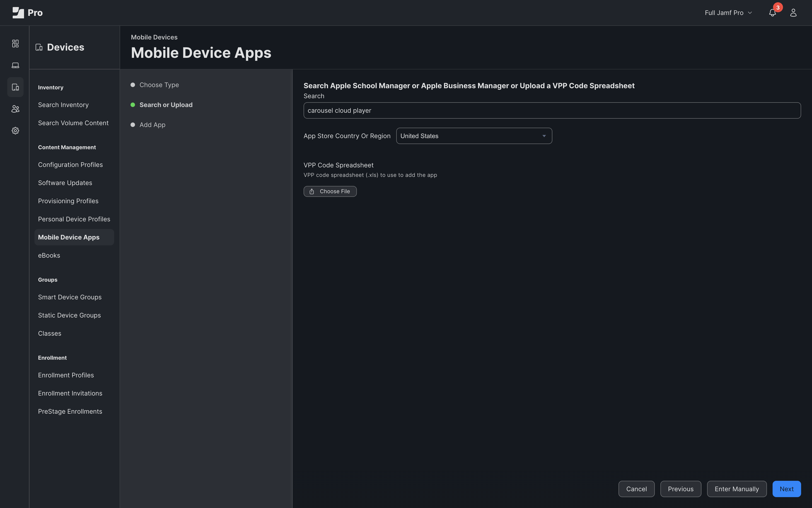Viewport: 812px width, 508px height.
Task: Open App Store Country Or Region dropdown
Action: 474,136
